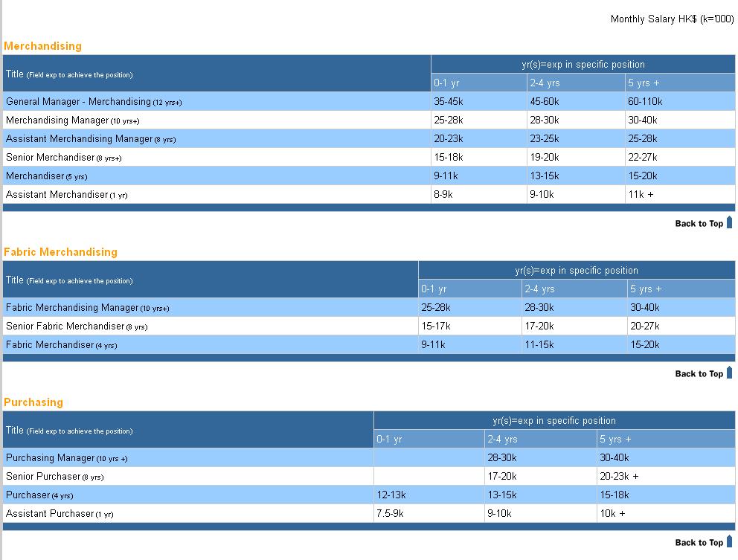Image resolution: width=738 pixels, height=560 pixels.
Task: Click the up-arrow icon below the Merchandising table
Action: (729, 222)
